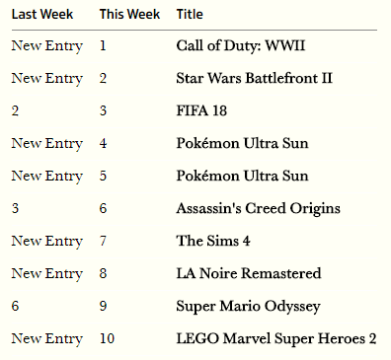Click last week rank 3 for Assassin's Creed
The width and height of the screenshot is (391, 360).
coord(15,208)
